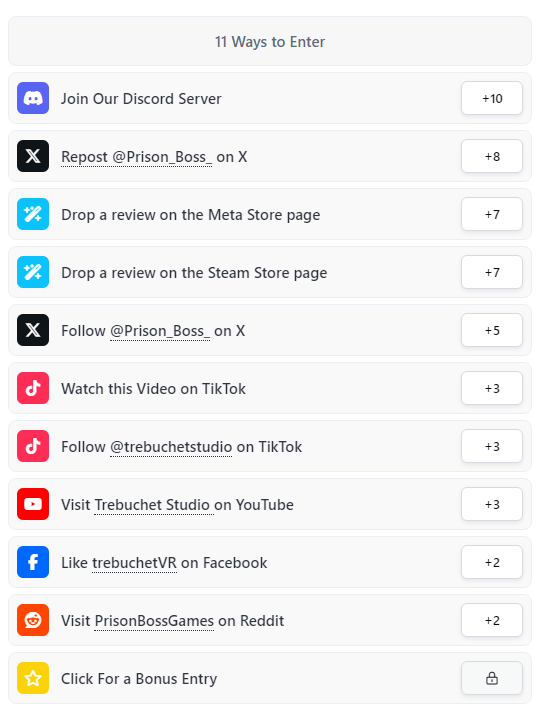Click the X icon beside Follow @Prison_Boss_

(x=33, y=330)
